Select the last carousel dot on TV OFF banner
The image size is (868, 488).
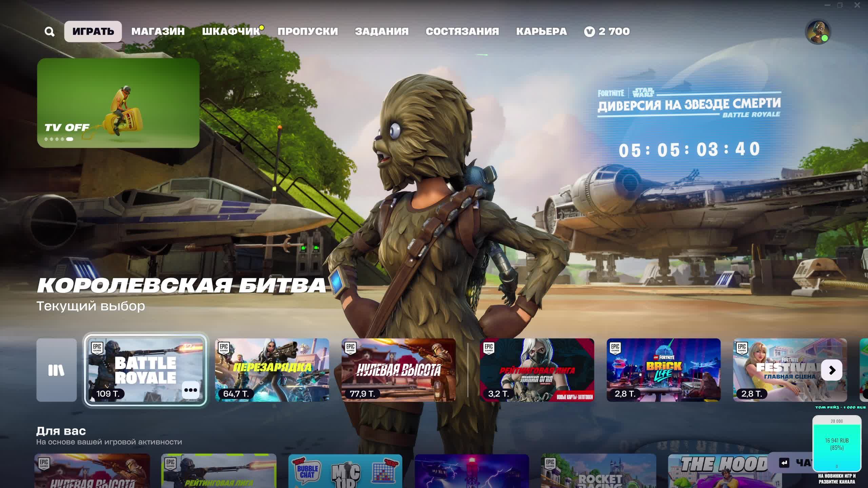coord(70,139)
